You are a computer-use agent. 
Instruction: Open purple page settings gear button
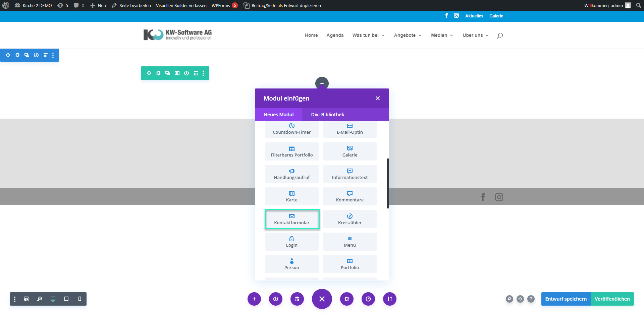tap(346, 299)
